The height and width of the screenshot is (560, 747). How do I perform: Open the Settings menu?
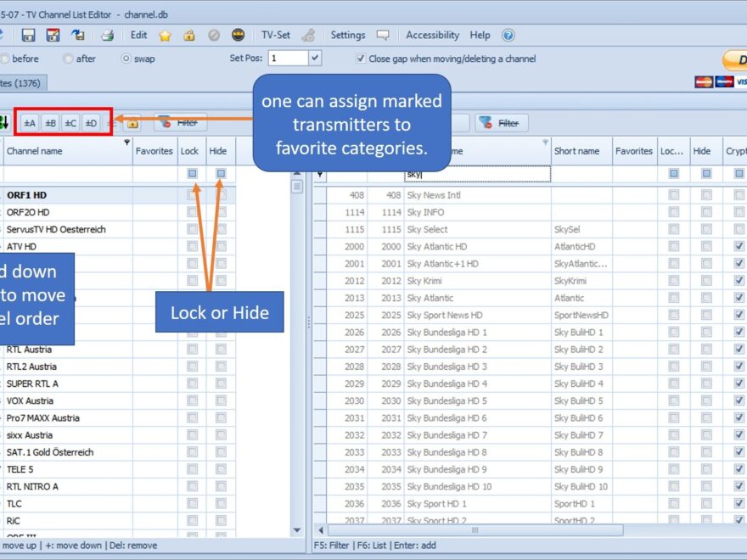click(347, 36)
